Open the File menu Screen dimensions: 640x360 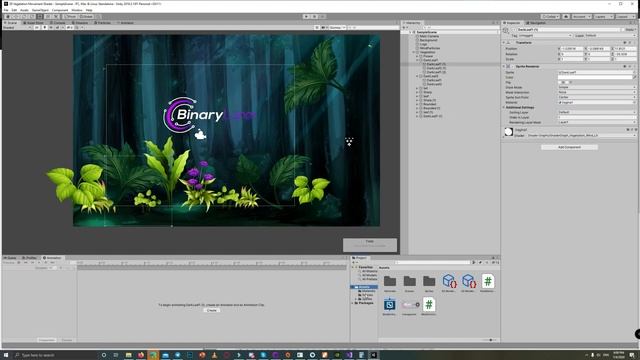6,10
